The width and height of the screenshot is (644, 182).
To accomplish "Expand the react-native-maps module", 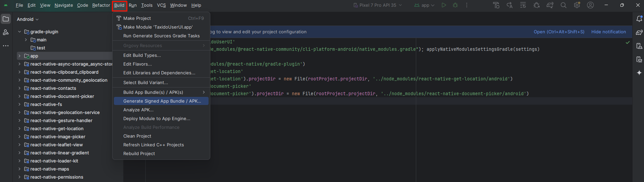I will point(20,169).
